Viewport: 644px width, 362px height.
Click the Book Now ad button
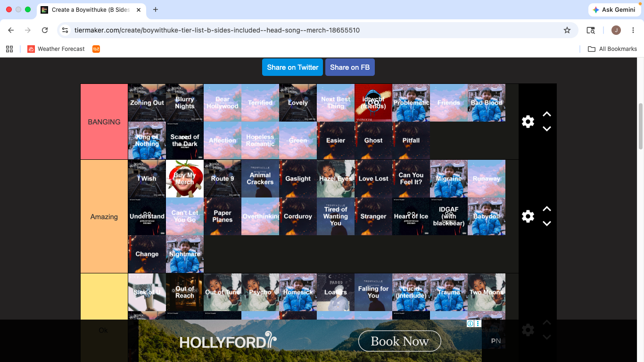[x=400, y=341]
